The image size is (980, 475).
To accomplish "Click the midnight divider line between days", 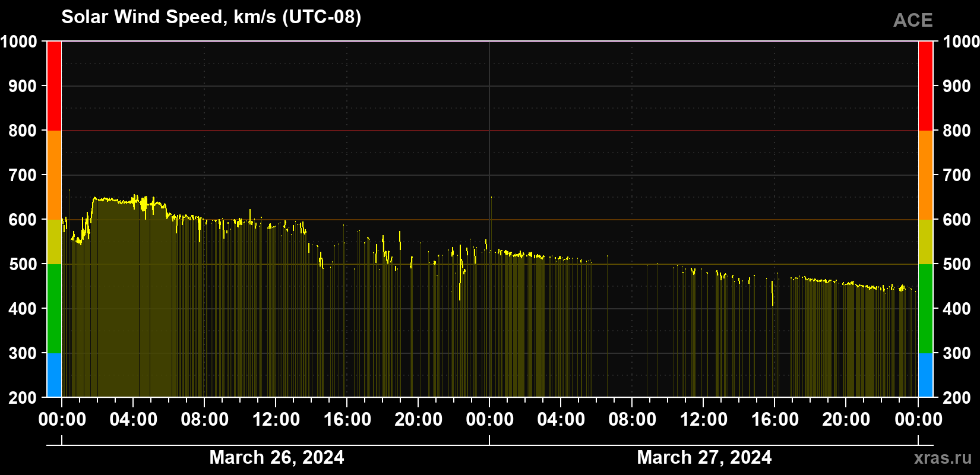I will 489,219.
